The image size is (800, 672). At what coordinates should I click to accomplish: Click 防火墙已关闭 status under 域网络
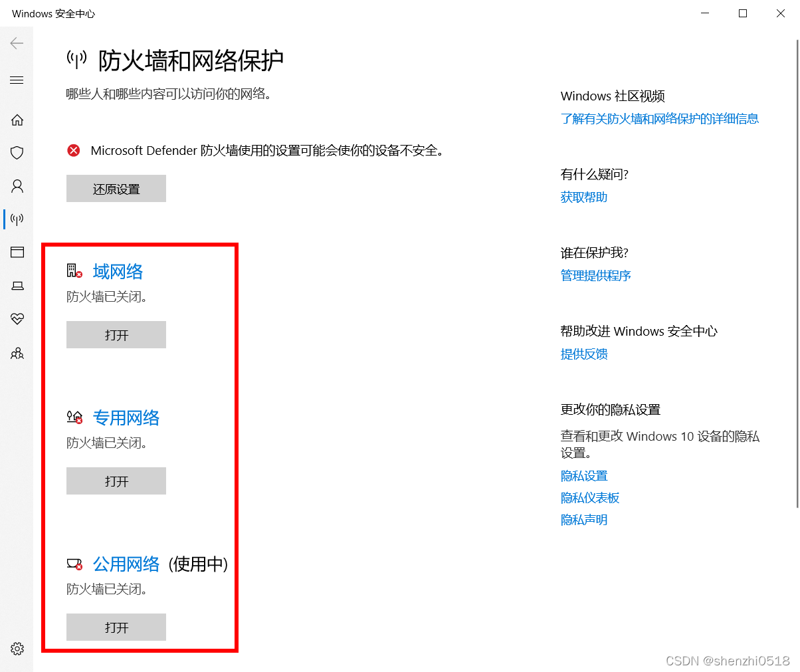(x=107, y=297)
